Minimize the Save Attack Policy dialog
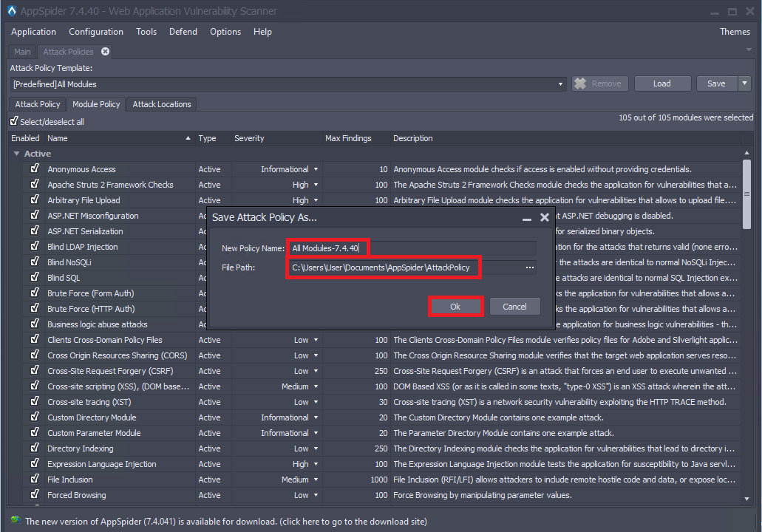The height and width of the screenshot is (532, 762). [527, 218]
